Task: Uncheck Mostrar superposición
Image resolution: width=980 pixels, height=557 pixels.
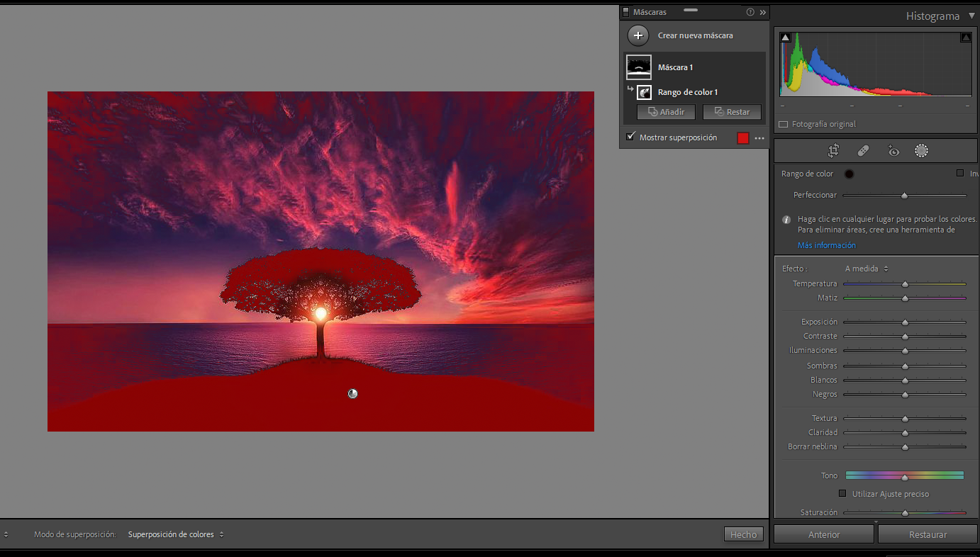Action: coord(630,137)
